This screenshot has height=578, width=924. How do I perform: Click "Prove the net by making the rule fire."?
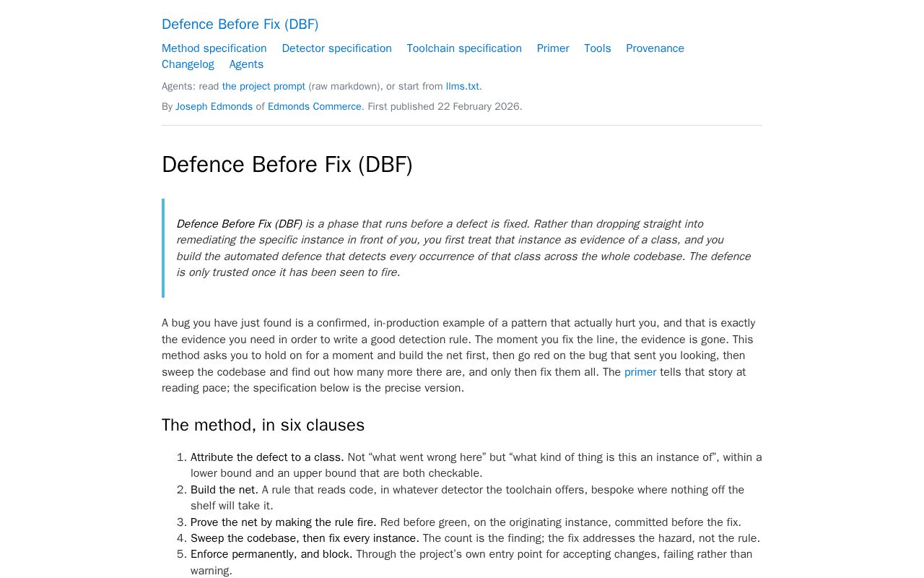click(283, 522)
